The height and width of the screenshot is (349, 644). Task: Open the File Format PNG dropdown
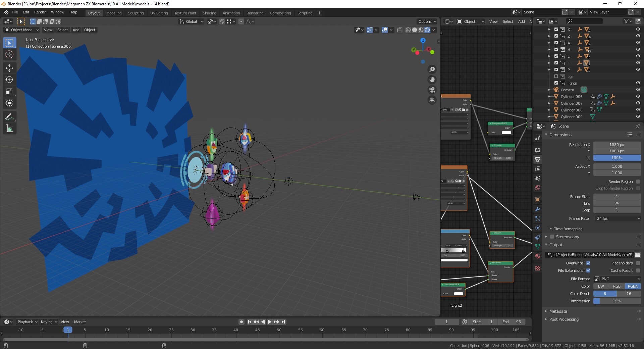coord(618,279)
